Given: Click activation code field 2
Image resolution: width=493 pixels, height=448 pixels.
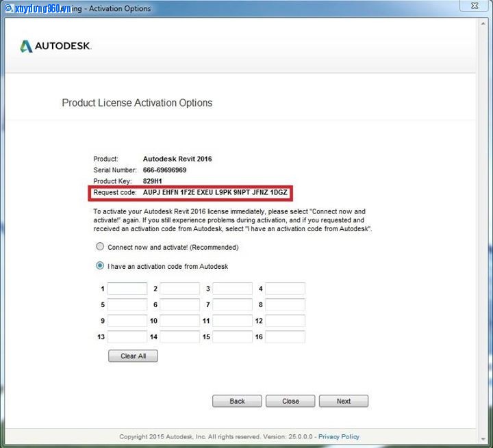Looking at the screenshot, I should (x=180, y=289).
